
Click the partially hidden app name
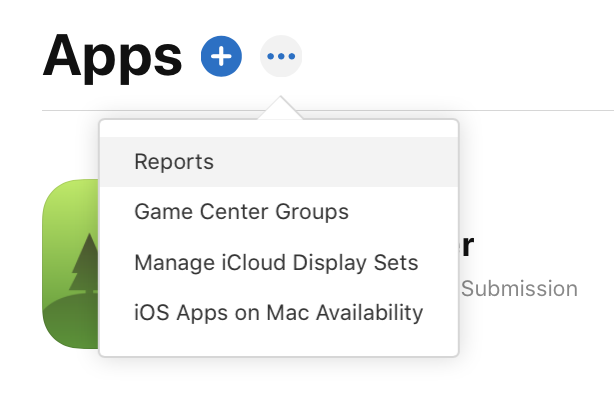(466, 246)
